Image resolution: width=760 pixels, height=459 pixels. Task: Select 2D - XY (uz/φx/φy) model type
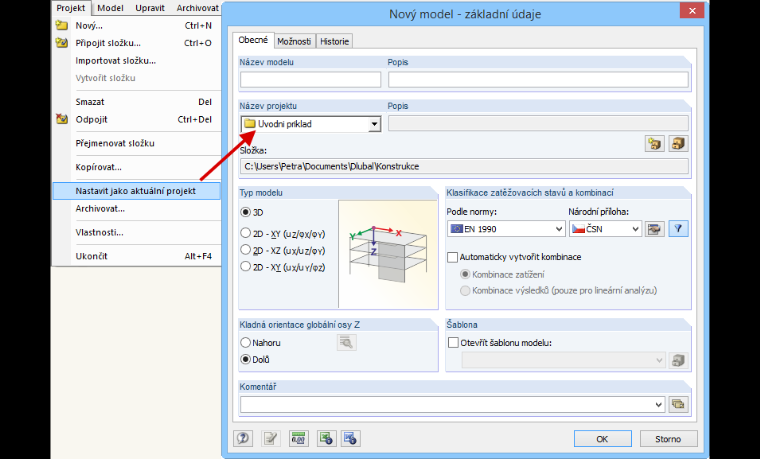click(246, 233)
